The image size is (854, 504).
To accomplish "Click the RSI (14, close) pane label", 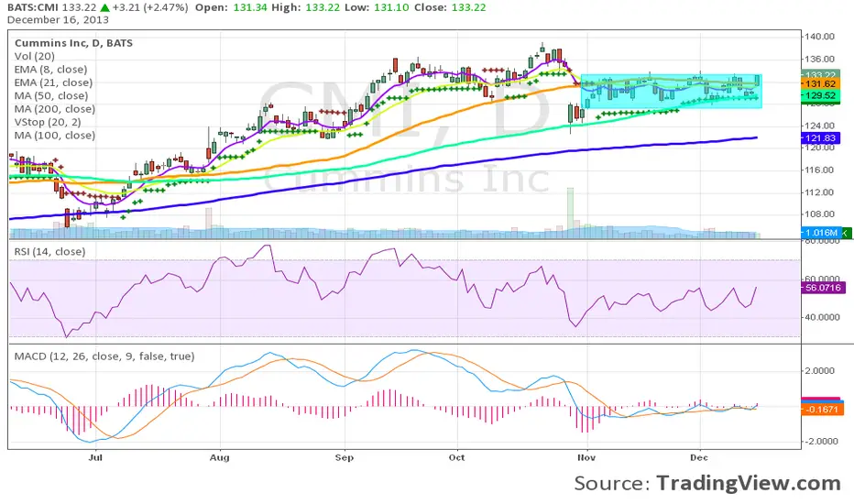I will (x=49, y=252).
